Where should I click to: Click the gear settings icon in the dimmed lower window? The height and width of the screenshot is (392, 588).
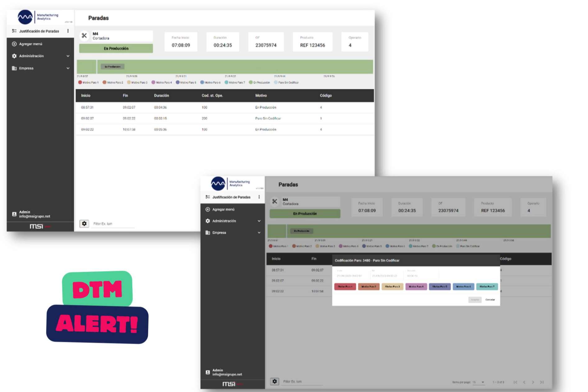(275, 381)
